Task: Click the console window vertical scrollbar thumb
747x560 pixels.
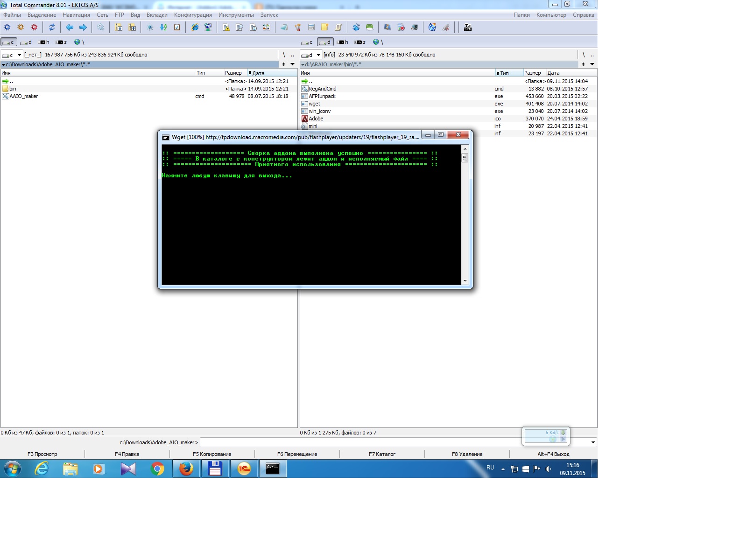Action: tap(465, 158)
